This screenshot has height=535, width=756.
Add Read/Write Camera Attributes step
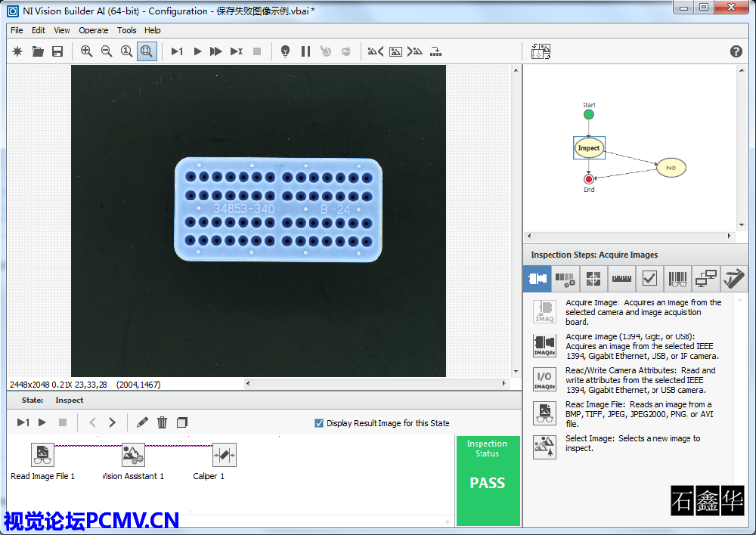click(544, 379)
